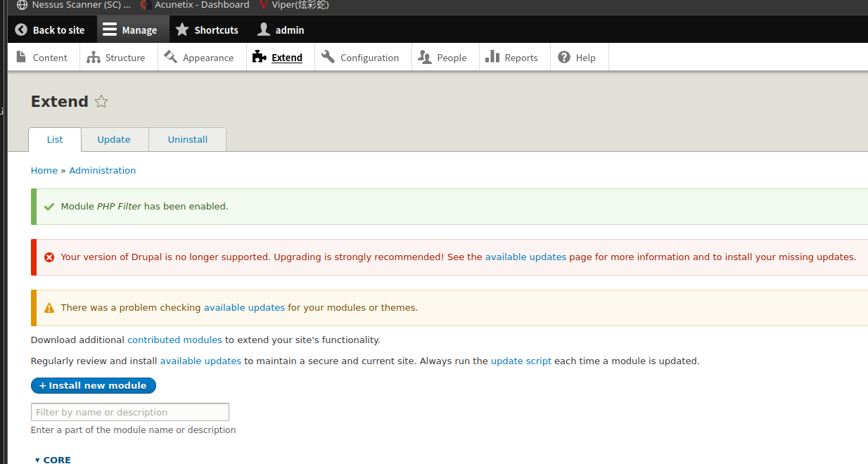Click the PHP Filter module name text

119,207
